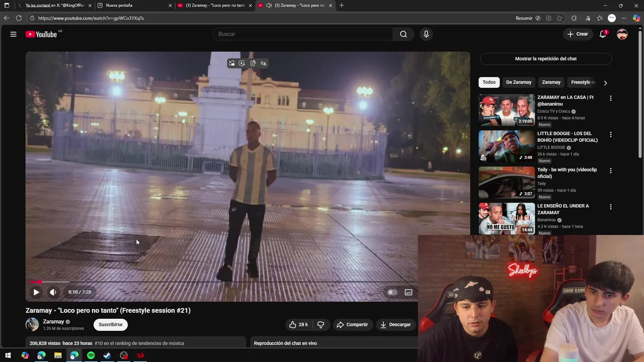Image resolution: width=644 pixels, height=362 pixels.
Task: Expand more filter chips with right arrow
Action: [605, 83]
